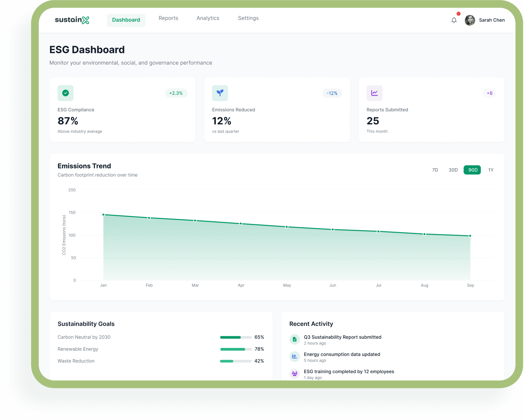The width and height of the screenshot is (524, 420).
Task: Click the Emissions Reduced plant icon
Action: click(x=220, y=93)
